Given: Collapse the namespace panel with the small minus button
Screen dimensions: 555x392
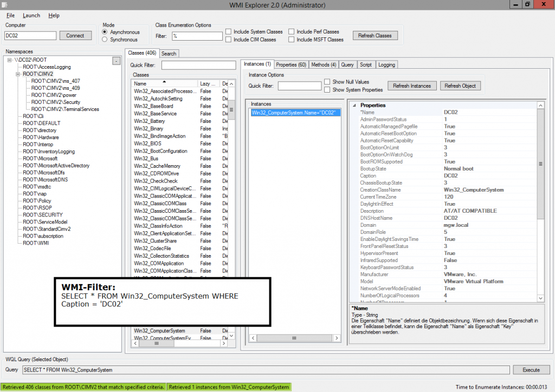Looking at the screenshot, I should pos(115,60).
